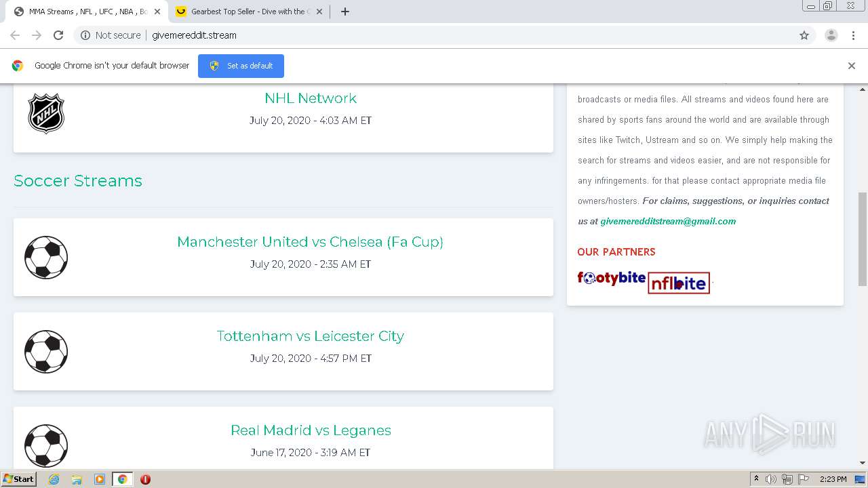Image resolution: width=868 pixels, height=488 pixels.
Task: Click the June 17, 2020 - 3:19 AM ET text
Action: pyautogui.click(x=311, y=453)
